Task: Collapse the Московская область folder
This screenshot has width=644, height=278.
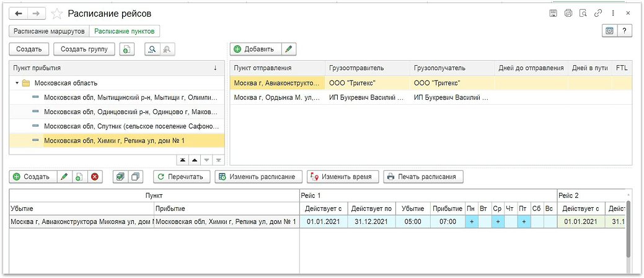Action: [x=17, y=83]
